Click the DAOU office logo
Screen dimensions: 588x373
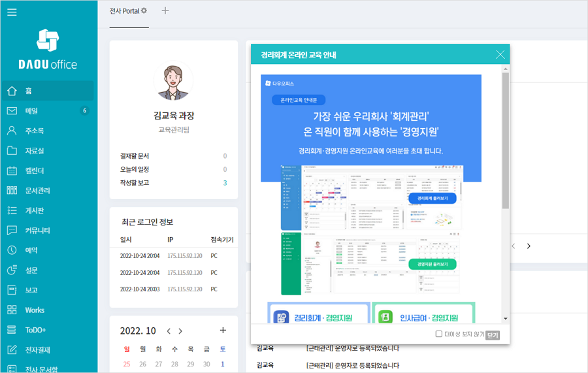coord(48,49)
